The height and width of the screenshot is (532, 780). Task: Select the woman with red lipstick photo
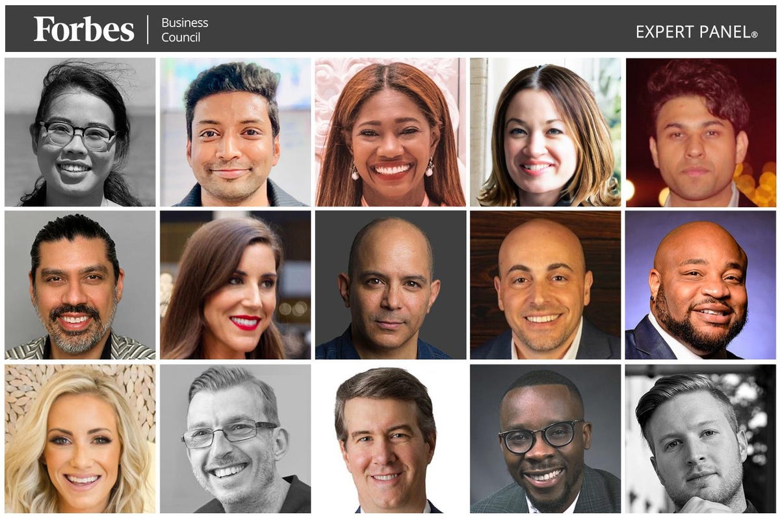click(235, 285)
